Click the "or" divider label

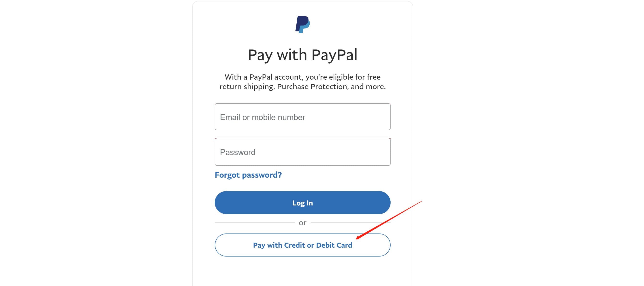[302, 223]
